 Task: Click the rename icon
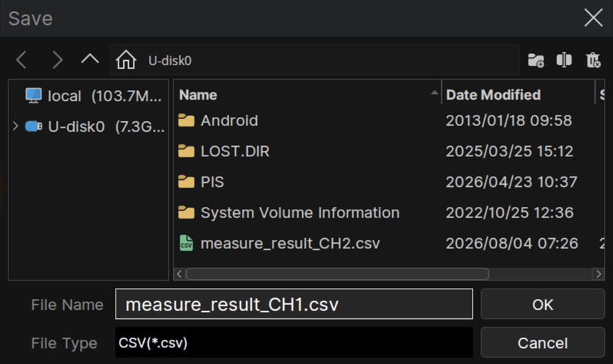pyautogui.click(x=564, y=60)
